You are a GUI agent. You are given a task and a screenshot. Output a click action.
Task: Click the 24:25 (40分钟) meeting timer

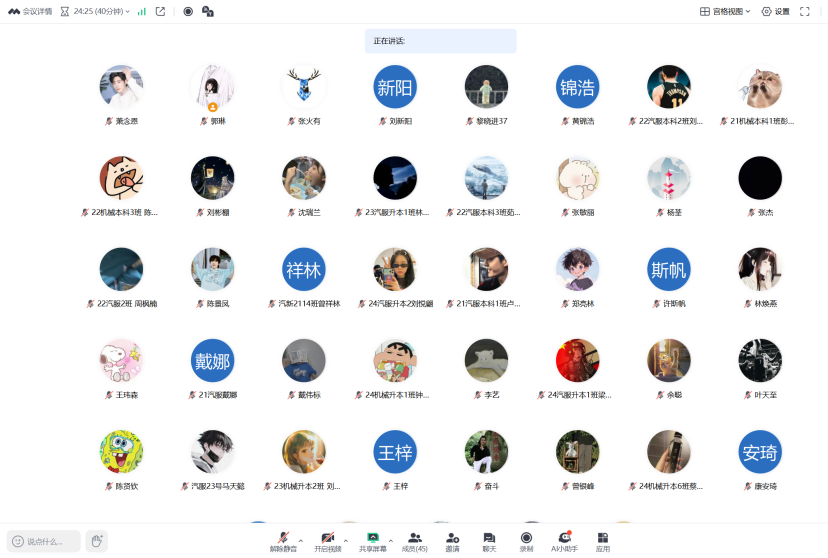[96, 12]
